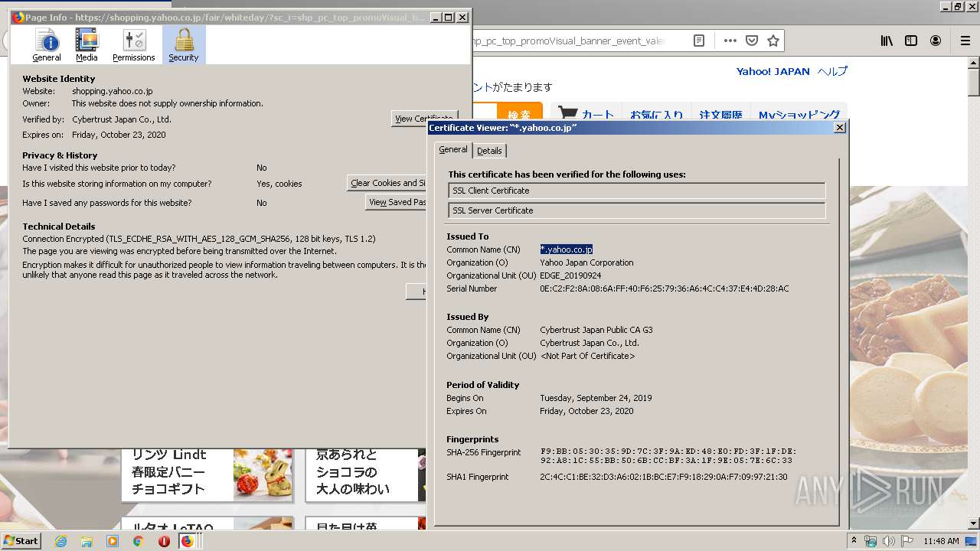Select the shopping.yahoo.co.jp website text in Page Info
This screenshot has width=980, height=551.
pos(113,91)
